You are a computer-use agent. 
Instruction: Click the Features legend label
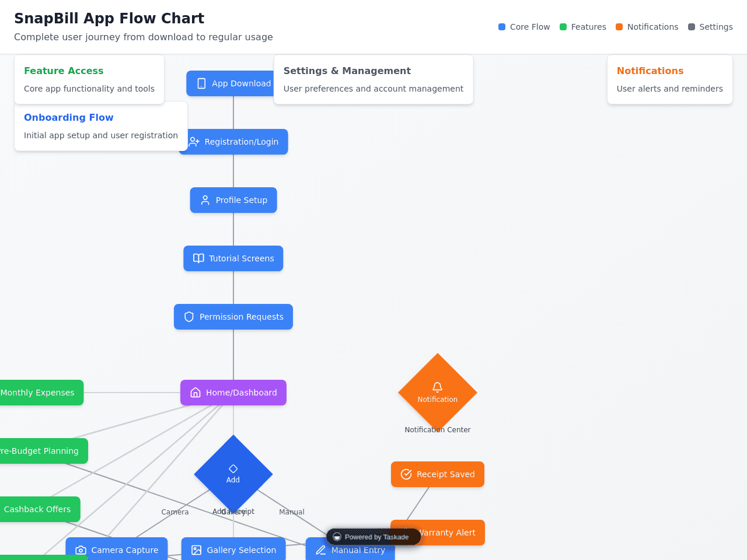click(589, 27)
